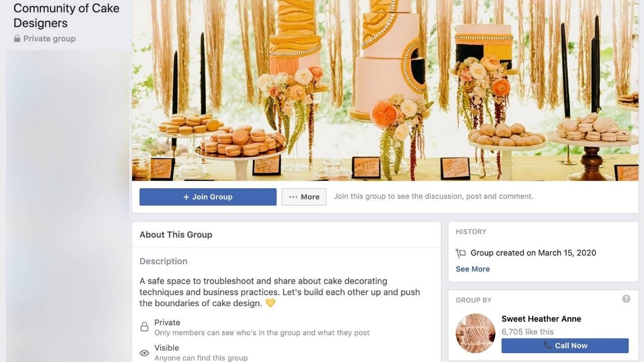Click the yellow heart emoji in description
The height and width of the screenshot is (362, 644).
[270, 303]
